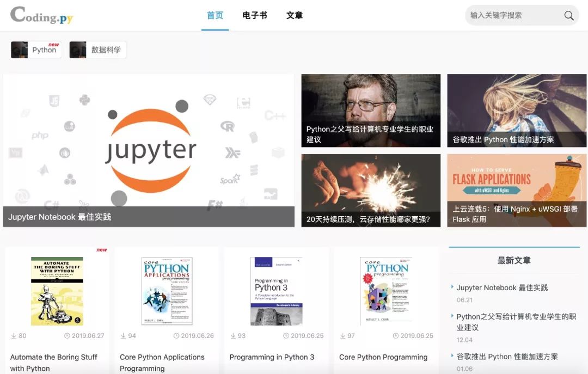The width and height of the screenshot is (588, 374).
Task: Open sidebar article Jupyter Notebook 最佳实践
Action: [502, 288]
